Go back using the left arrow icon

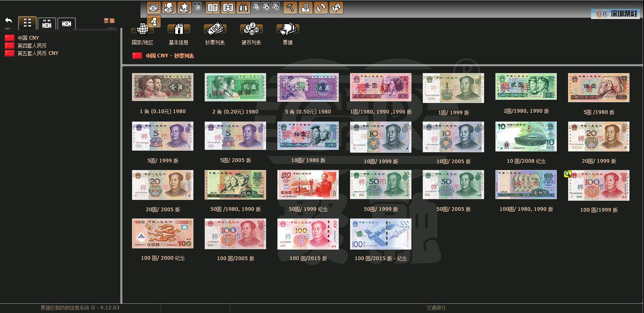(8, 21)
